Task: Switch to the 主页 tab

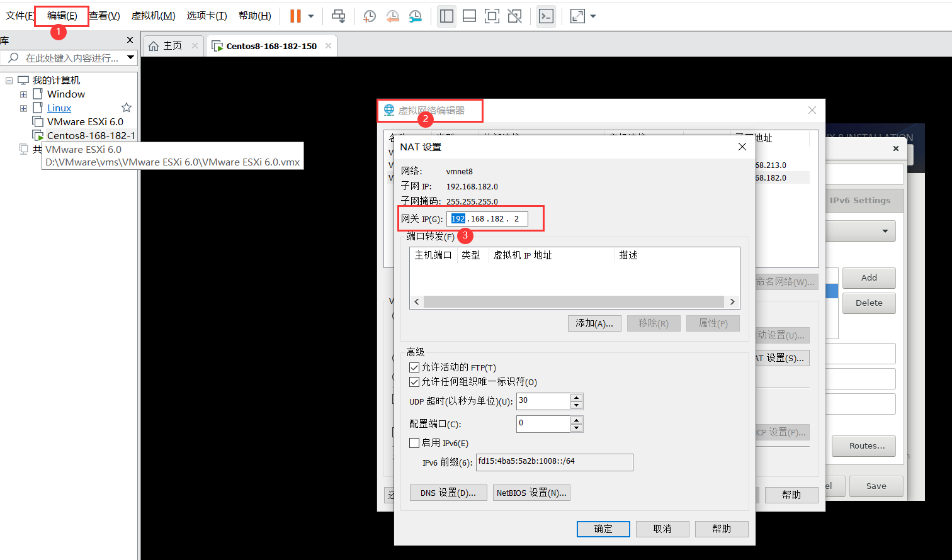Action: tap(173, 46)
